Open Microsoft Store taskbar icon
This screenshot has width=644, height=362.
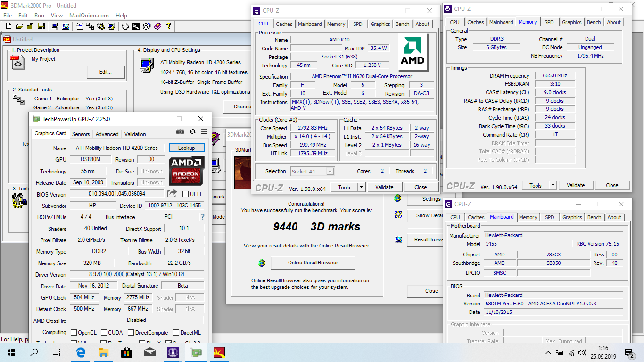pyautogui.click(x=127, y=352)
